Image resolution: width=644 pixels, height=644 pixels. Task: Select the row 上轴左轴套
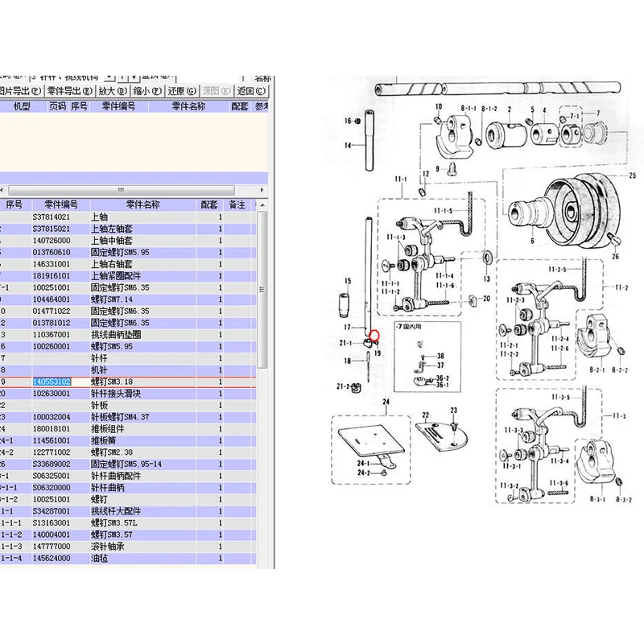coord(128,229)
